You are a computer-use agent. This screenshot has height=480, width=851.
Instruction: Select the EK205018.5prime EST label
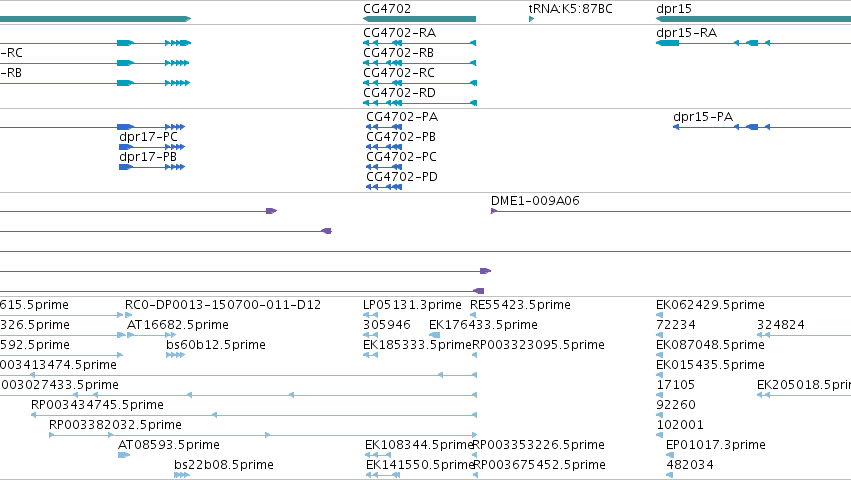[804, 385]
